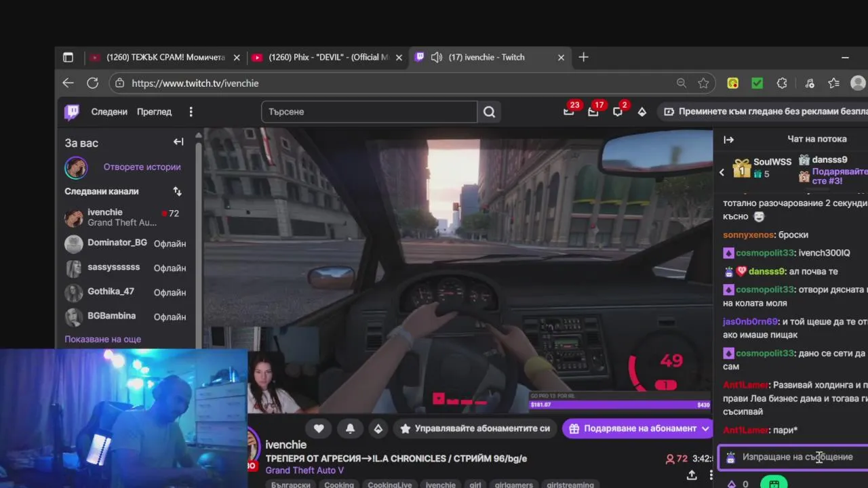Viewport: 868px width, 488px height.
Task: Close the Phix DEVIL tab
Action: [399, 58]
